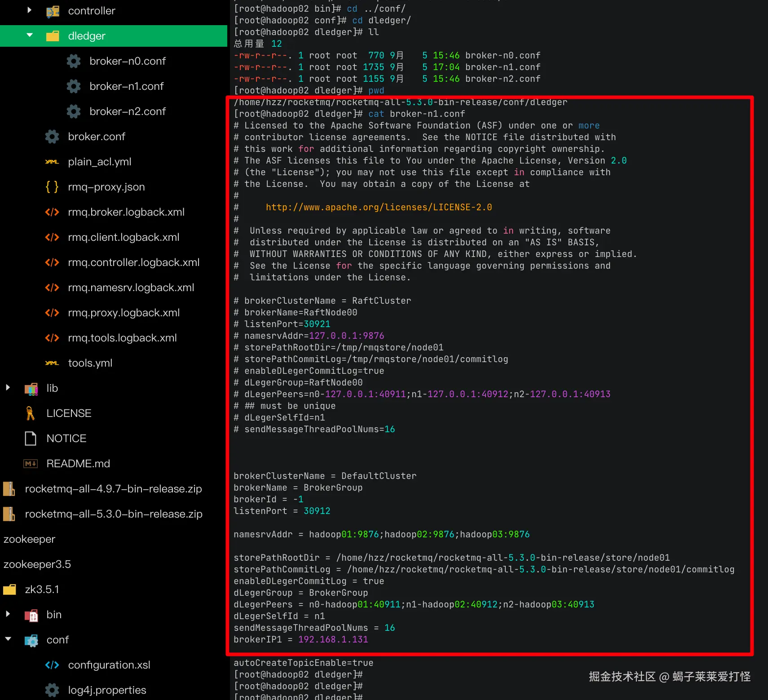Click the zk3.5.1 folder icon

[x=9, y=589]
